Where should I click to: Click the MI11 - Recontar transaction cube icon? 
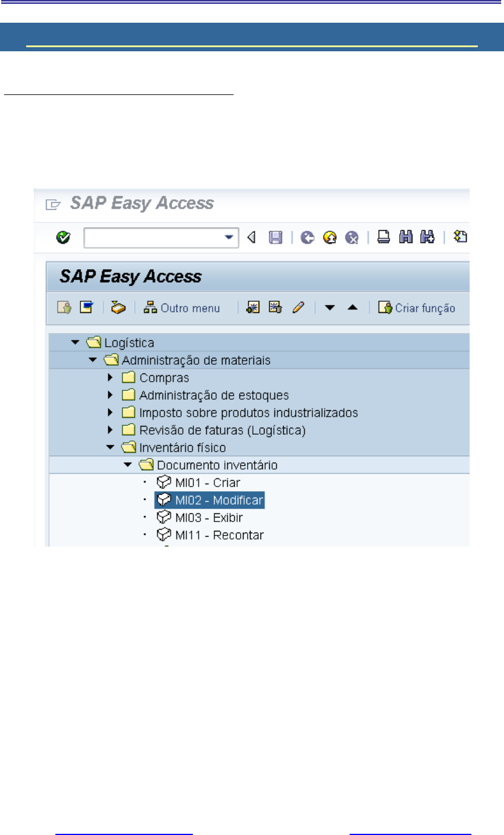(164, 535)
